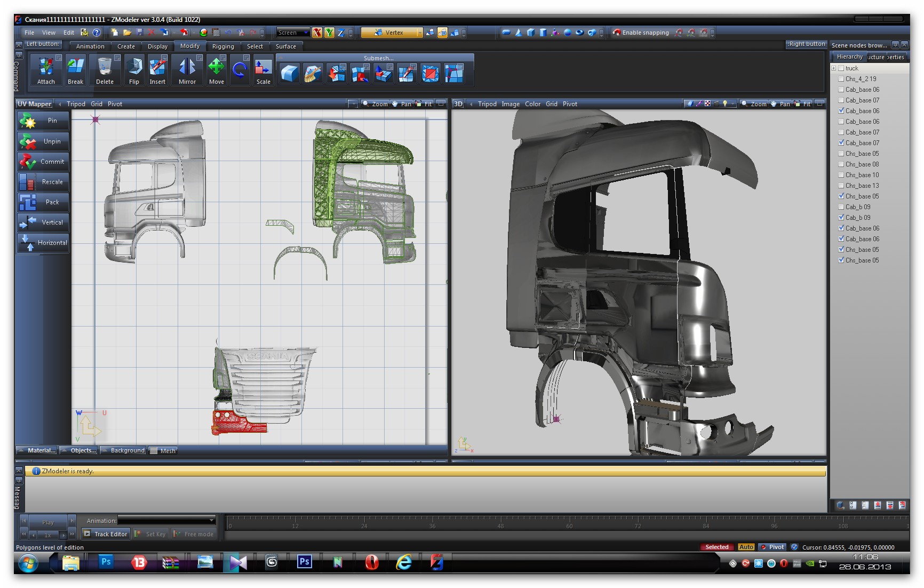Click the Track Editor button
Image resolution: width=924 pixels, height=588 pixels.
tap(106, 534)
